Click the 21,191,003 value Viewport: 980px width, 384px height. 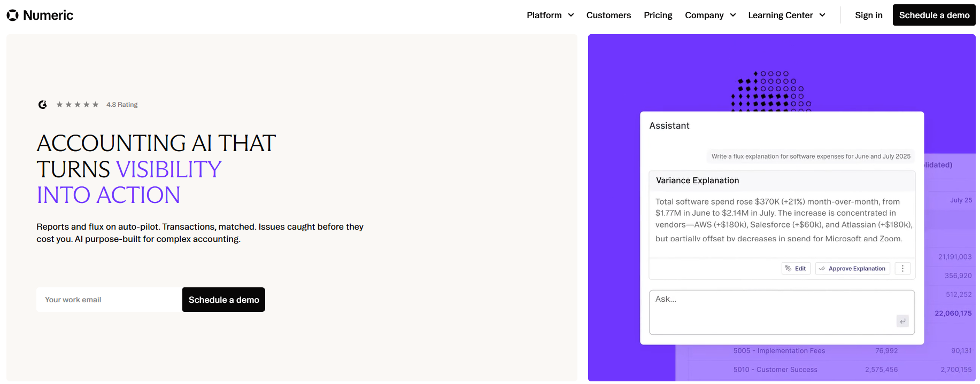[x=955, y=257]
